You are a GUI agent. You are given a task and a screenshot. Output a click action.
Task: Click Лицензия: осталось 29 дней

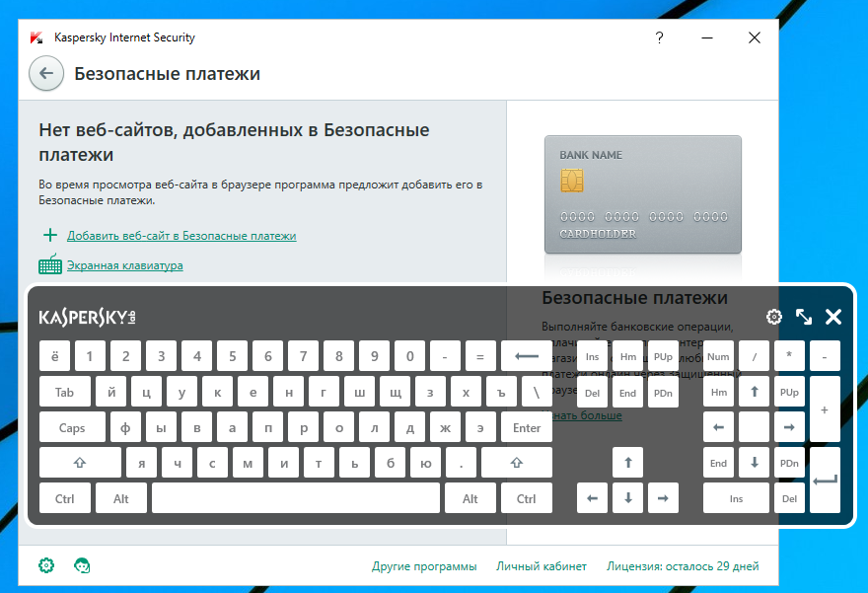click(683, 566)
